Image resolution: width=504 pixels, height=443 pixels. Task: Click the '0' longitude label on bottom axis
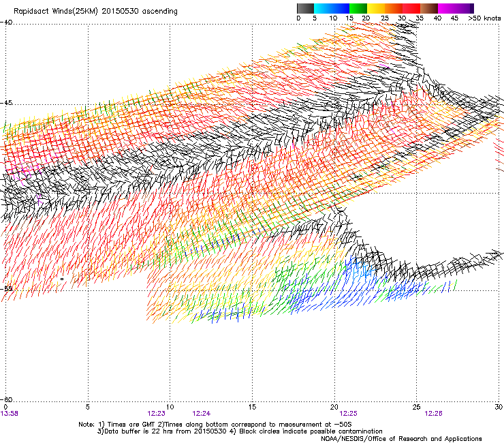tap(5, 407)
